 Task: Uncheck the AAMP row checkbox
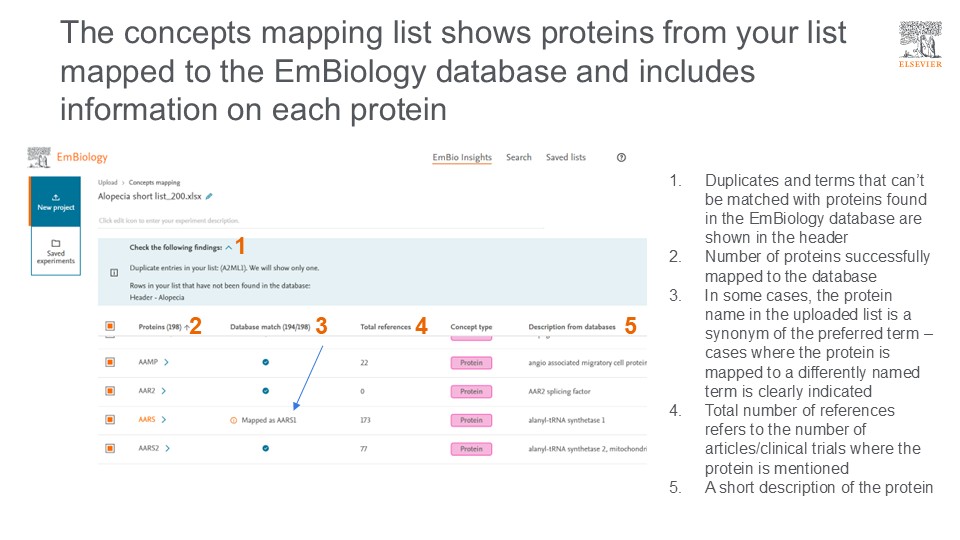pos(110,362)
